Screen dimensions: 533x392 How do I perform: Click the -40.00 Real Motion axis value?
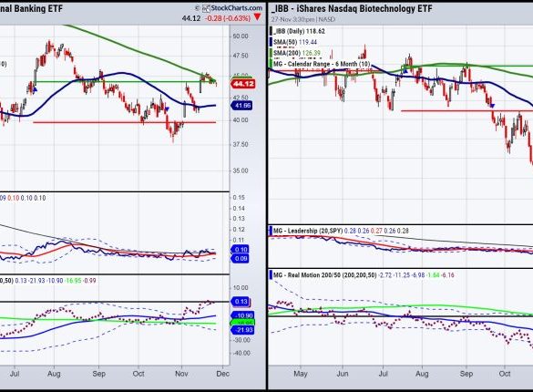(x=241, y=353)
